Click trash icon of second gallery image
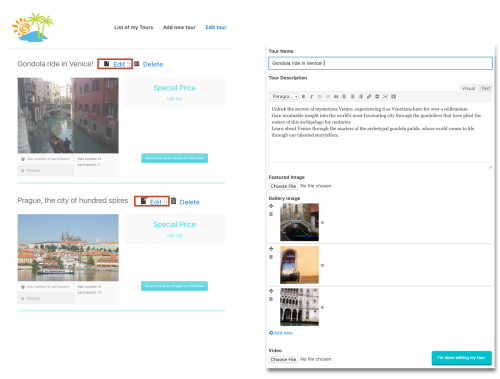 [x=271, y=257]
